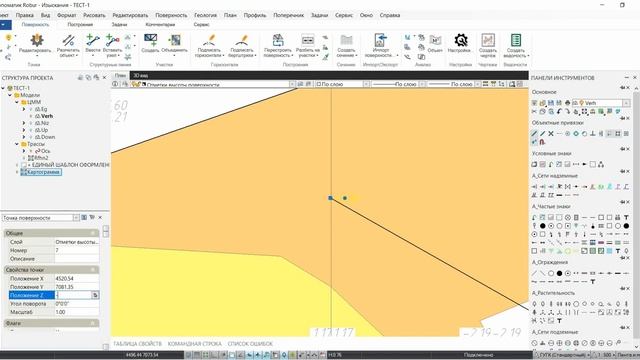The width and height of the screenshot is (640, 360).
Task: Click the Создать чертеж icon
Action: coord(488,40)
